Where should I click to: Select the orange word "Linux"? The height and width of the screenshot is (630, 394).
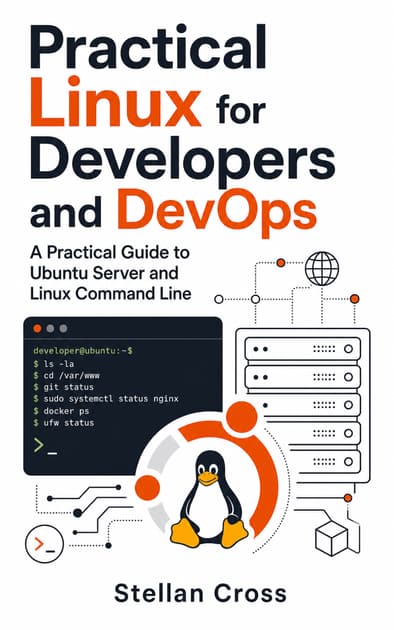click(115, 102)
